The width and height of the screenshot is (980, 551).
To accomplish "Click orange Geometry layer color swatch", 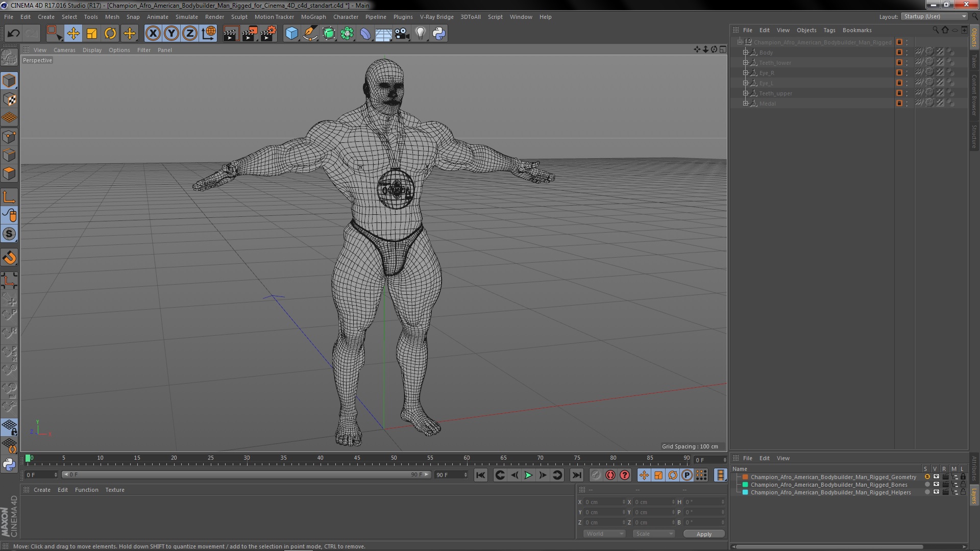I will coord(745,477).
